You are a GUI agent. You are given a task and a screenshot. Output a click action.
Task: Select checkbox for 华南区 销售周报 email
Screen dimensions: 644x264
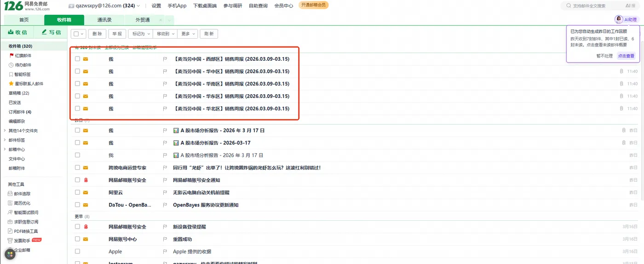78,84
